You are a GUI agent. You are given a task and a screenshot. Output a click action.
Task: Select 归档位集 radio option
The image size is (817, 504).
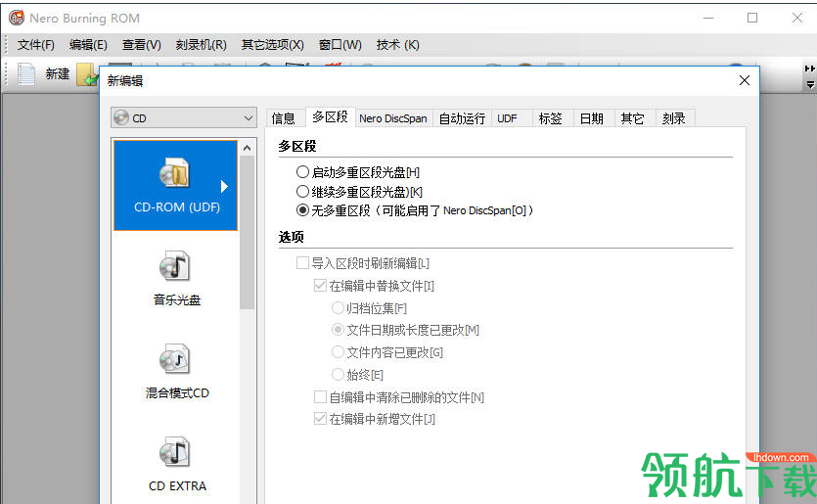coord(338,308)
